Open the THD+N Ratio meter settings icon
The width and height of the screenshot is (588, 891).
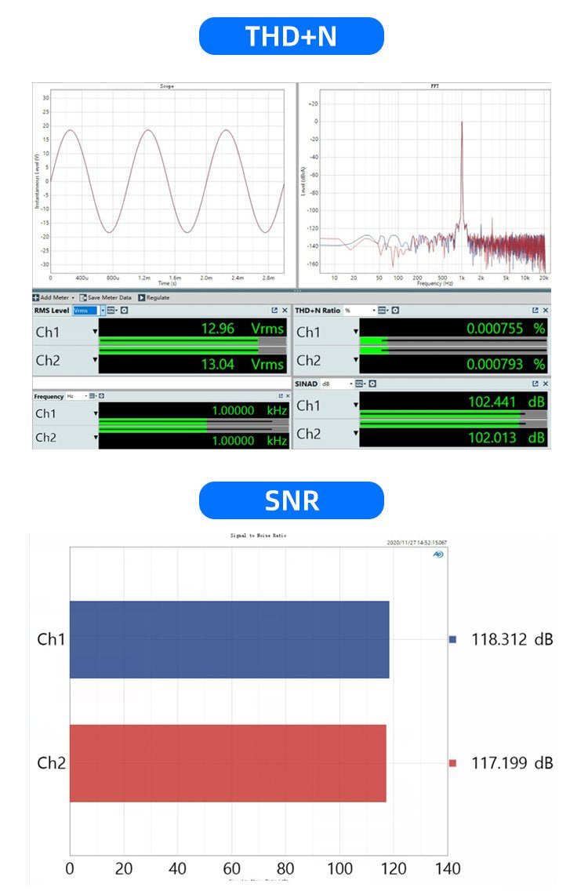(394, 311)
